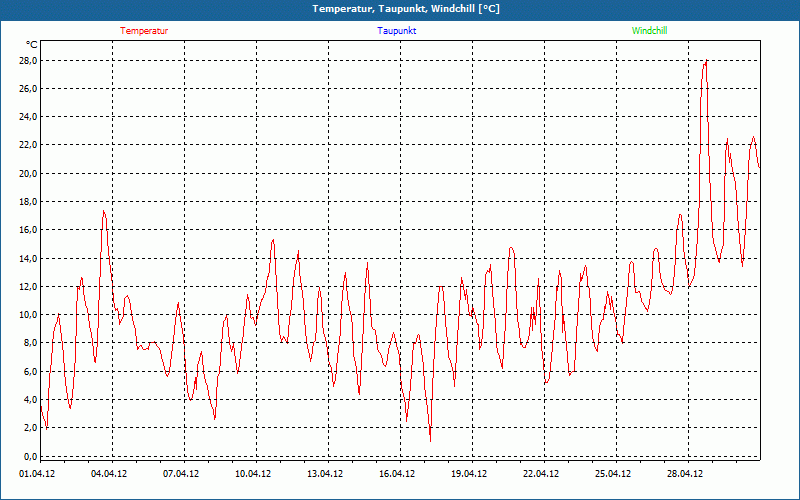Click the 18,0 value on the temperature axis
The width and height of the screenshot is (800, 500).
pos(28,202)
